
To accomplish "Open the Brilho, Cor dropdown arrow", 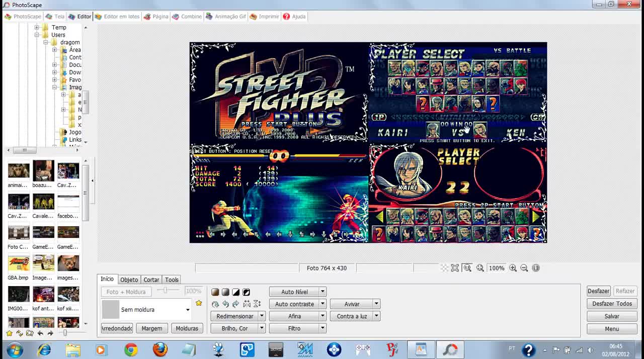I will (262, 328).
